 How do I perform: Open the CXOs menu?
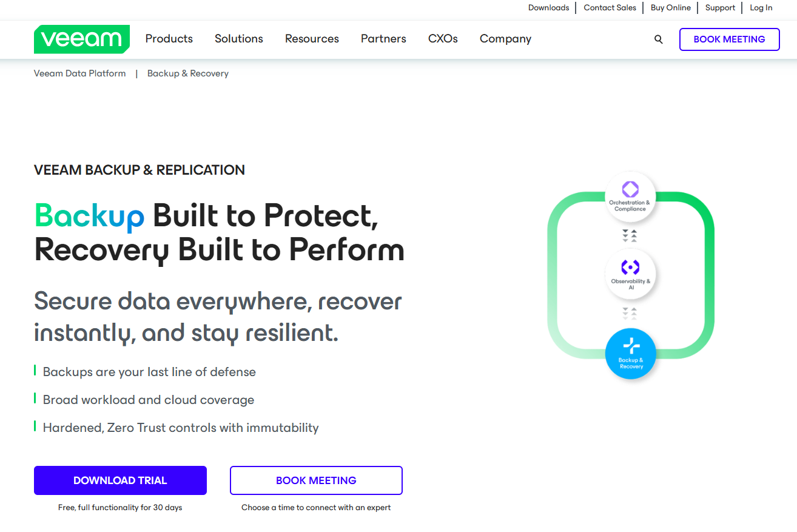coord(443,39)
